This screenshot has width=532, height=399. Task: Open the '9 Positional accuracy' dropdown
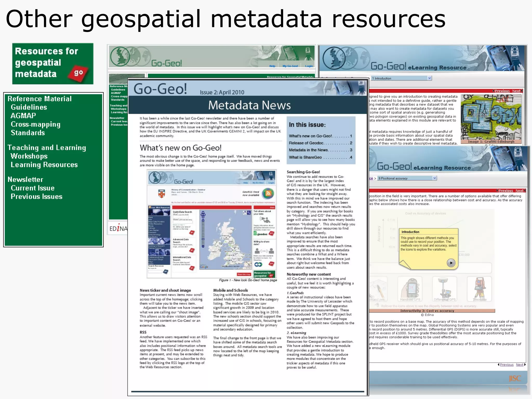click(x=407, y=178)
